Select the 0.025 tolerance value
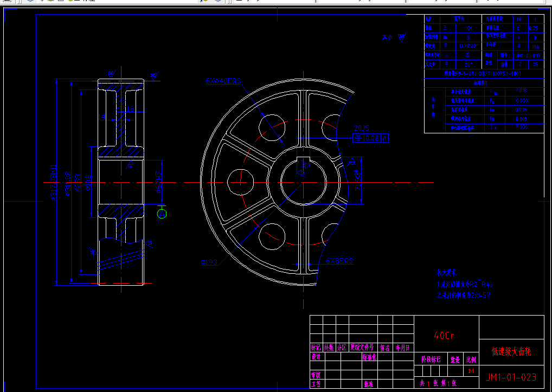 (x=522, y=110)
